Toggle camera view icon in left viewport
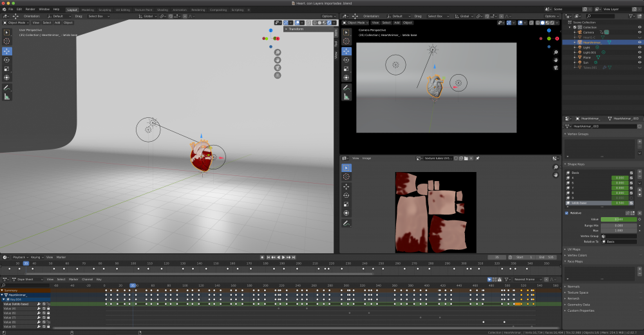The width and height of the screenshot is (644, 335). click(x=278, y=68)
